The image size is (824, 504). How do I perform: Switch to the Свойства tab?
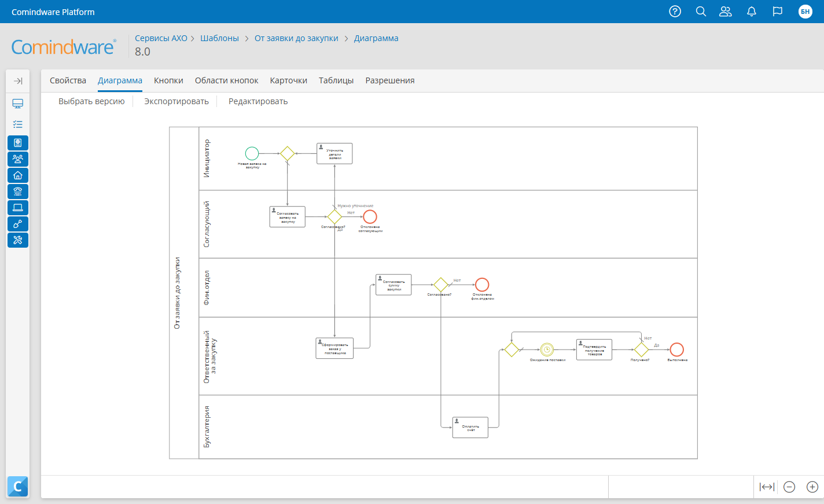point(68,80)
